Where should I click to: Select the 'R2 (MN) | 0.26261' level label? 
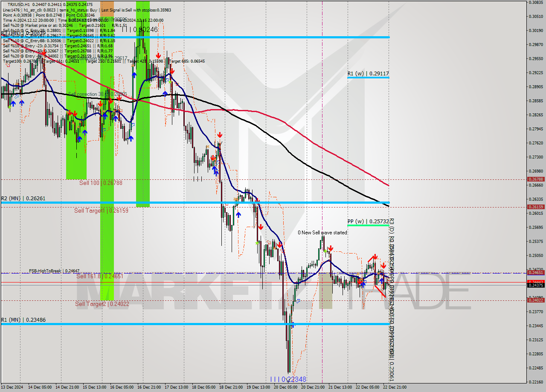click(x=23, y=199)
